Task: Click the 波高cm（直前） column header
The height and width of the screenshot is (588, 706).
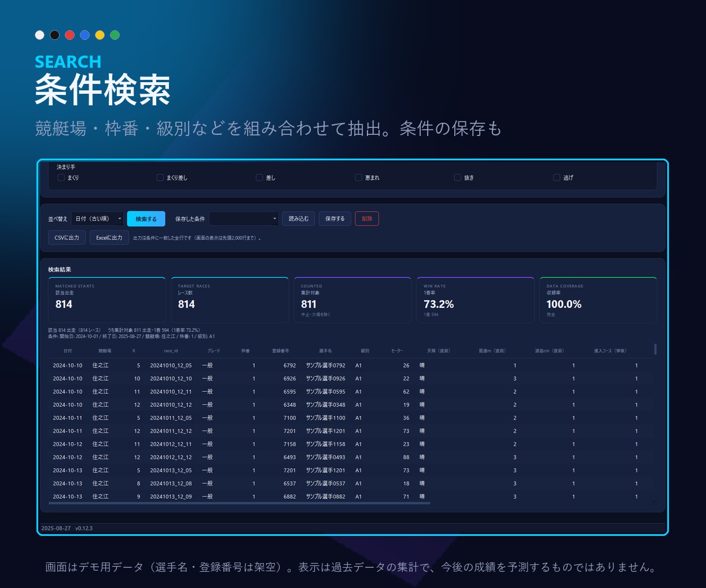Action: pyautogui.click(x=549, y=351)
